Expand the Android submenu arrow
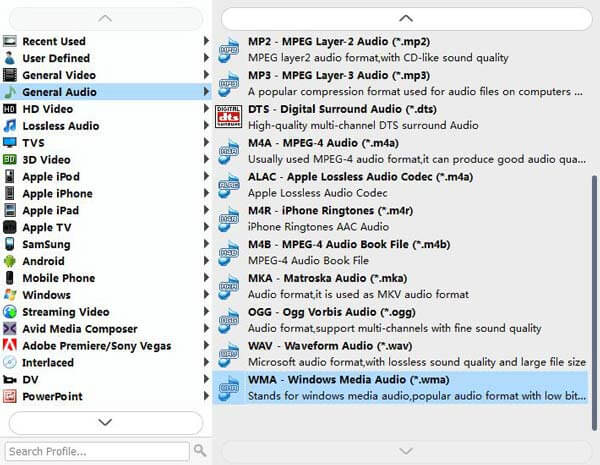This screenshot has height=465, width=600. pos(206,261)
